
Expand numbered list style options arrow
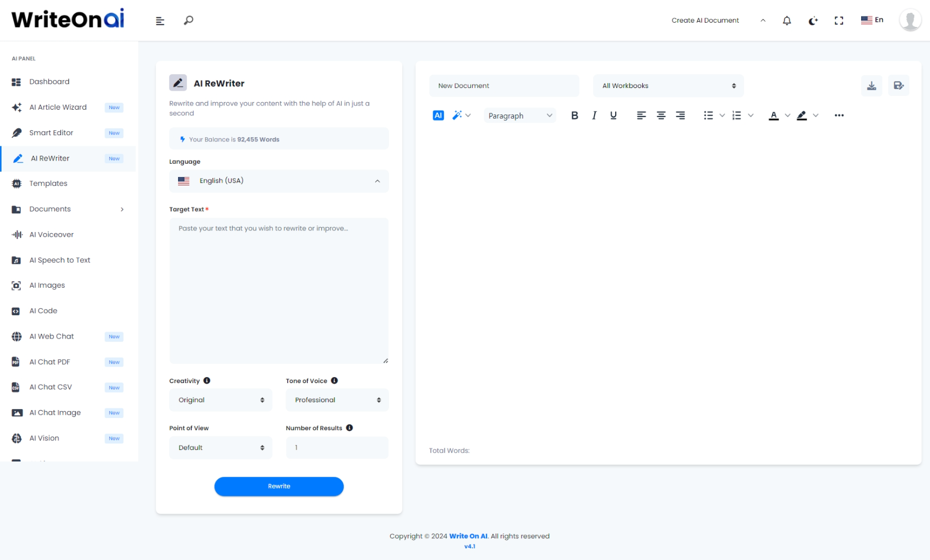tap(750, 115)
